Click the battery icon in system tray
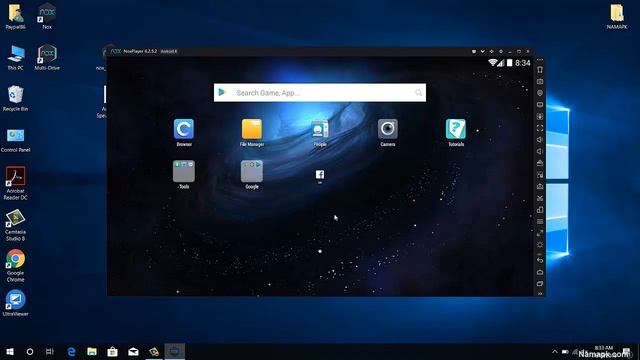Image resolution: width=640 pixels, height=360 pixels. click(565, 351)
